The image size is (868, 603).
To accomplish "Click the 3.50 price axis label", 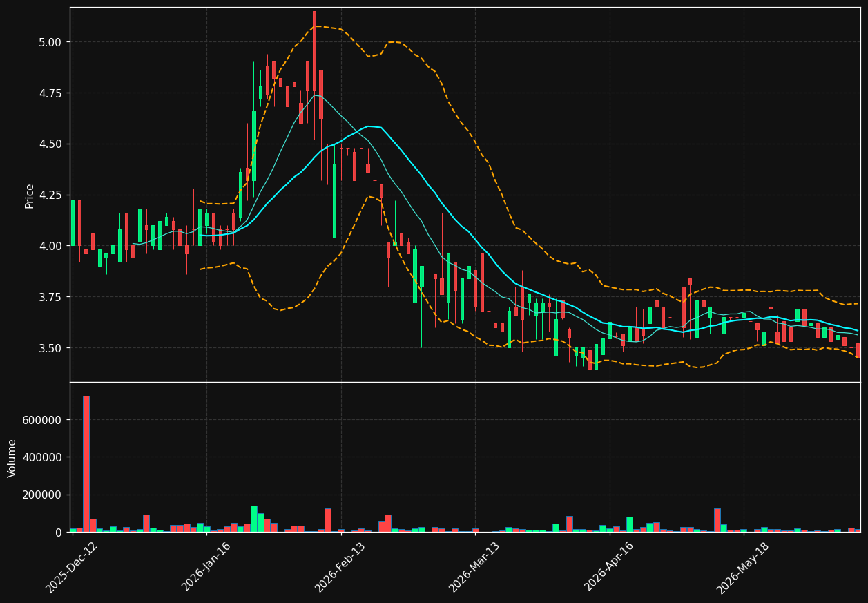I will tap(50, 348).
